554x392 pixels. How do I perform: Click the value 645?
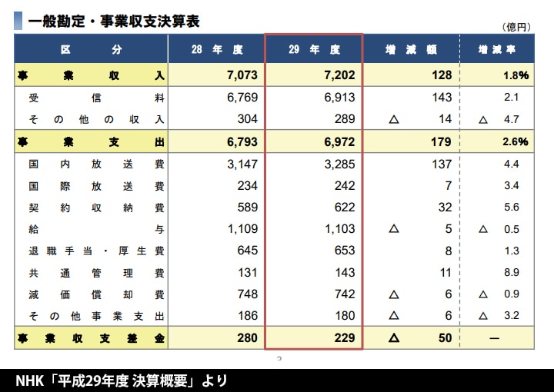[248, 251]
